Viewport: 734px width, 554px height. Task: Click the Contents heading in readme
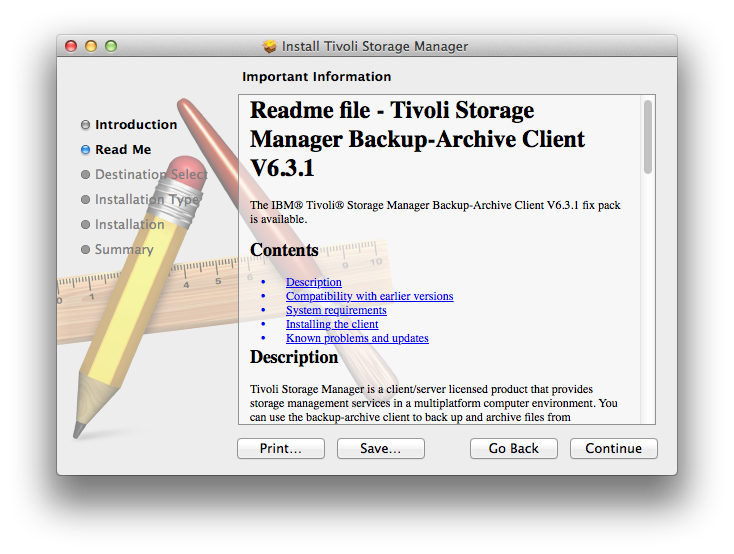(284, 250)
